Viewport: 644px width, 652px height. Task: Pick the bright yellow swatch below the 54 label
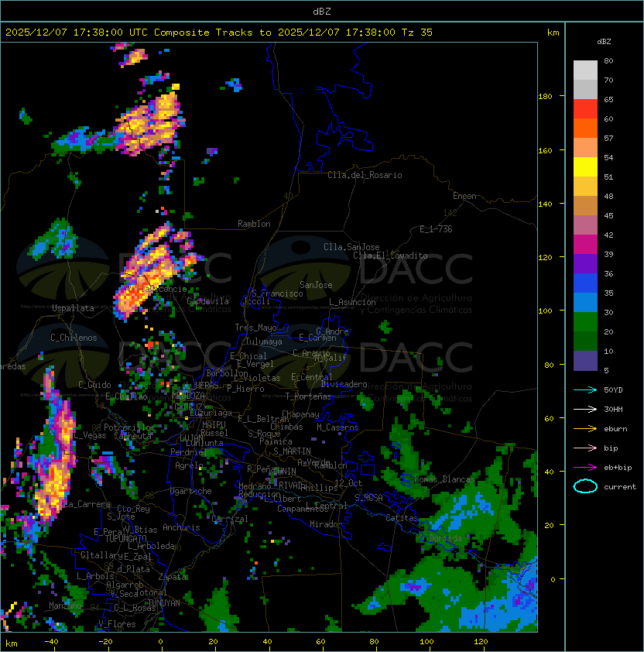point(585,166)
